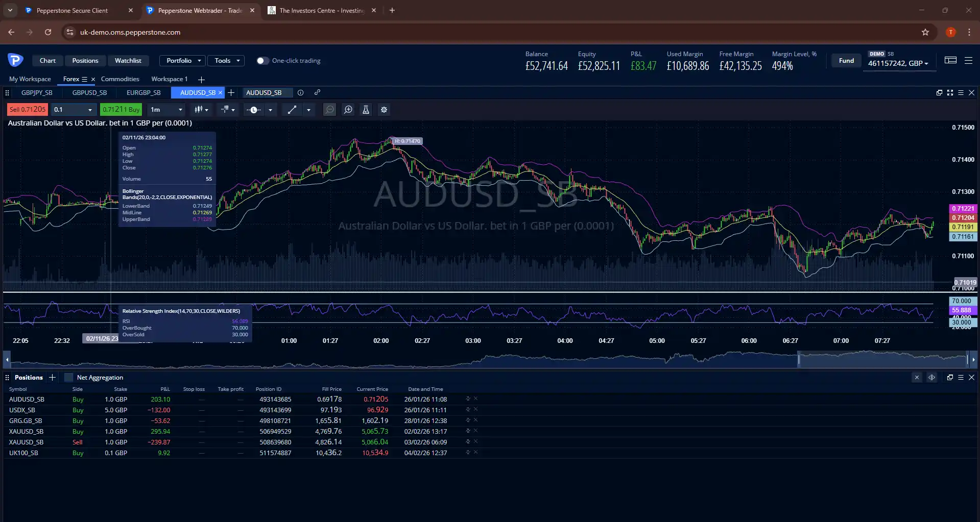Open Positions panel hamburger menu
980x522 pixels.
click(x=961, y=378)
